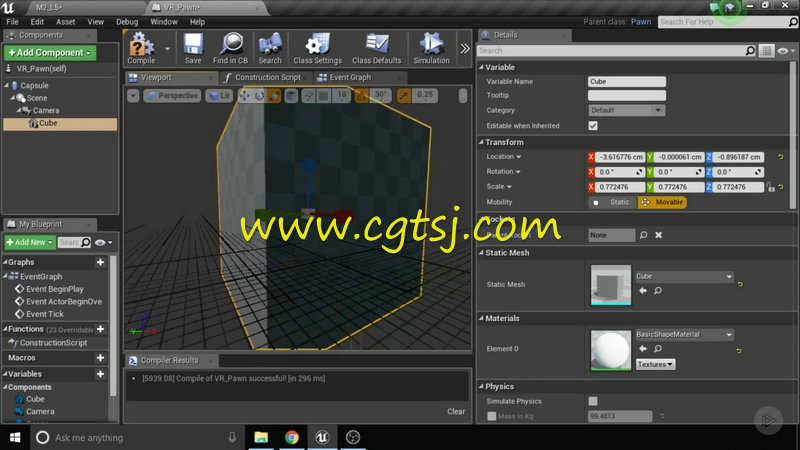Collapse the Static Mesh section

pos(481,253)
